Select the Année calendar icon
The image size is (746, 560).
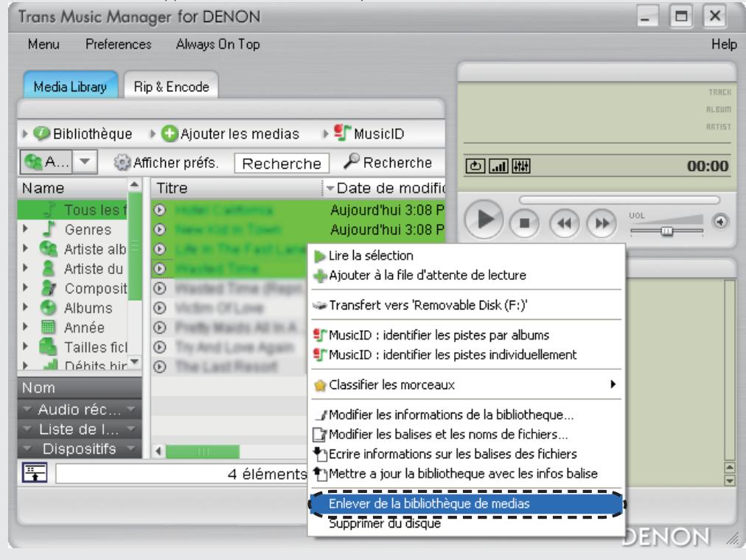coord(48,327)
